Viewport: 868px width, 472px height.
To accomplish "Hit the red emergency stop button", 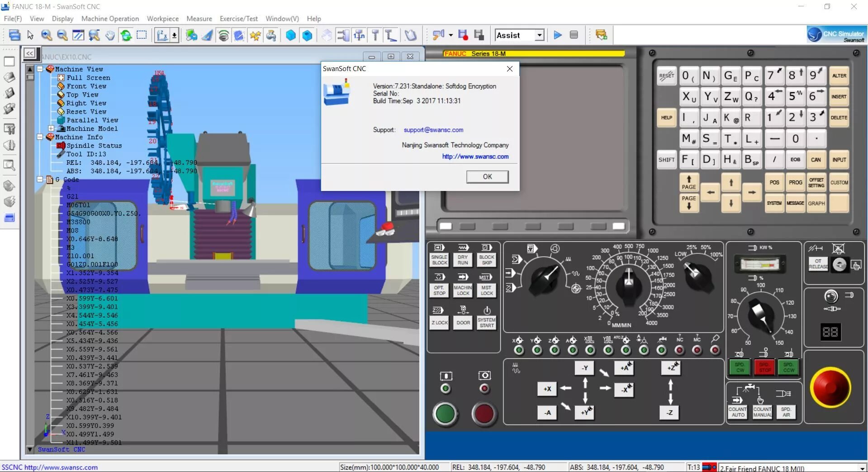I will 830,387.
